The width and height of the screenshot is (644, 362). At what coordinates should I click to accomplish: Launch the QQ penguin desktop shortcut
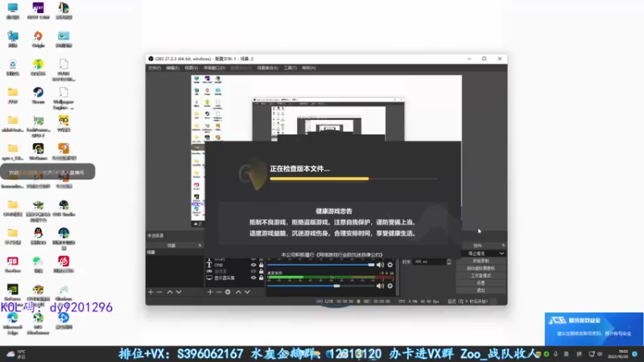click(38, 236)
